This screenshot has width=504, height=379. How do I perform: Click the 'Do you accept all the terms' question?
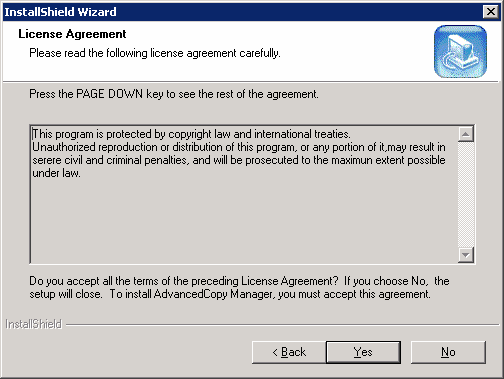pyautogui.click(x=184, y=281)
